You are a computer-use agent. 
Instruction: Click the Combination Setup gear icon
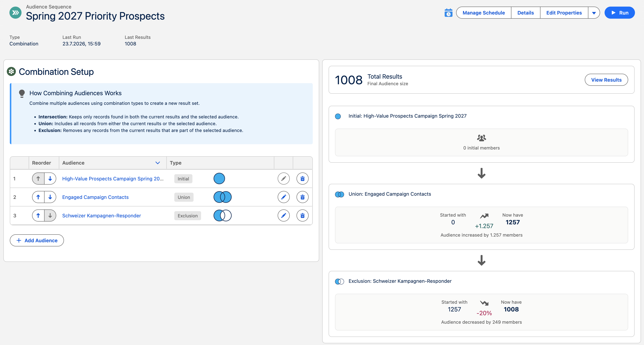[x=11, y=72]
